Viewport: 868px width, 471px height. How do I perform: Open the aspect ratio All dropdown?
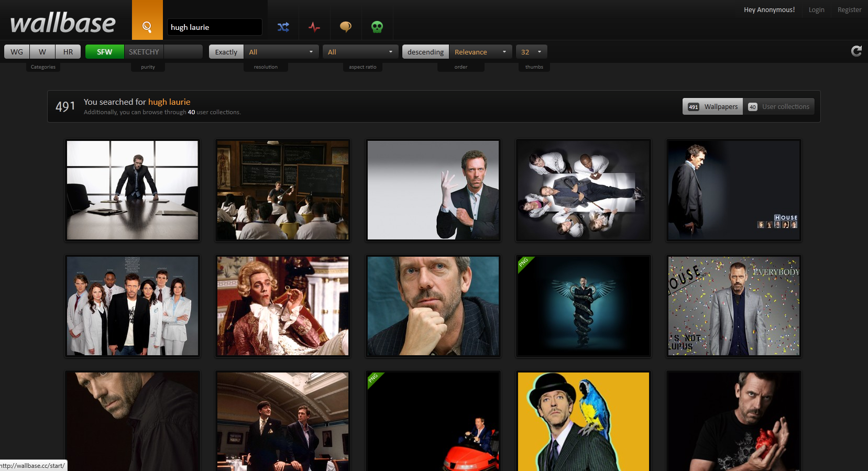pyautogui.click(x=360, y=52)
